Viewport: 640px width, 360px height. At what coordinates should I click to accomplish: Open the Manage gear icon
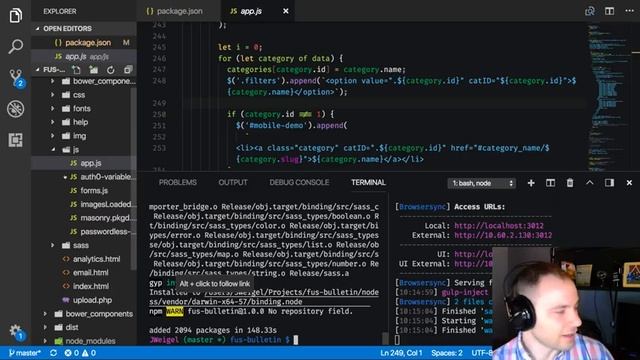click(x=16, y=331)
